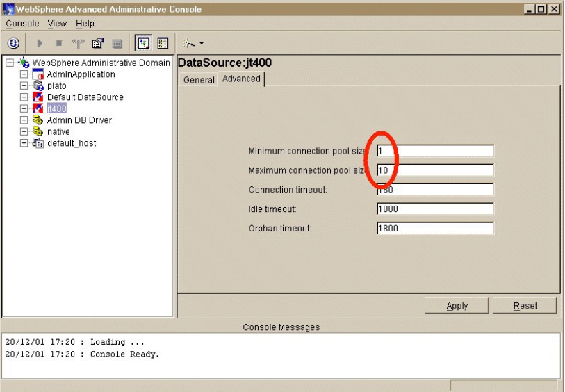Select plato in the tree
This screenshot has width=565, height=392.
(56, 85)
